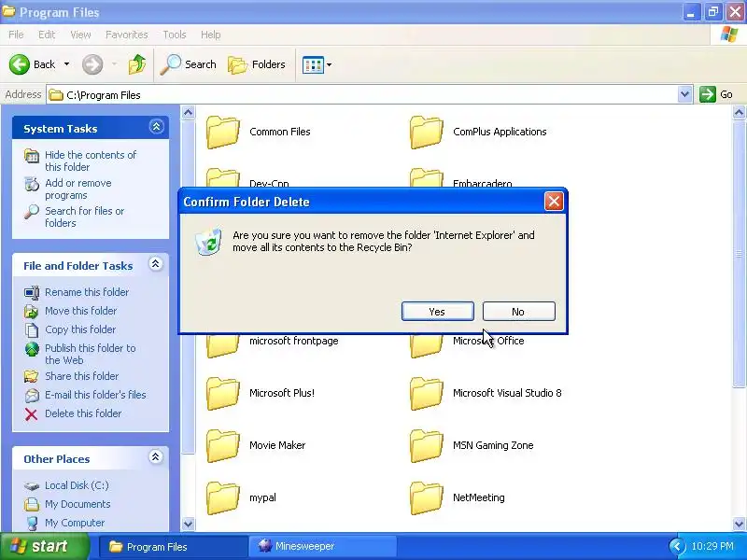Open the Back history dropdown arrow

(66, 64)
